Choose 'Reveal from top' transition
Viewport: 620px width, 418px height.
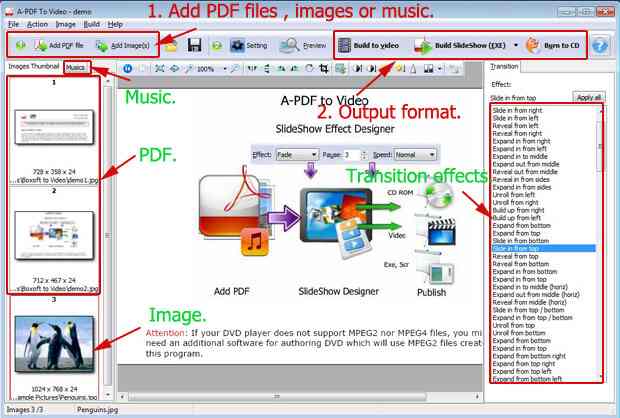pyautogui.click(x=515, y=256)
